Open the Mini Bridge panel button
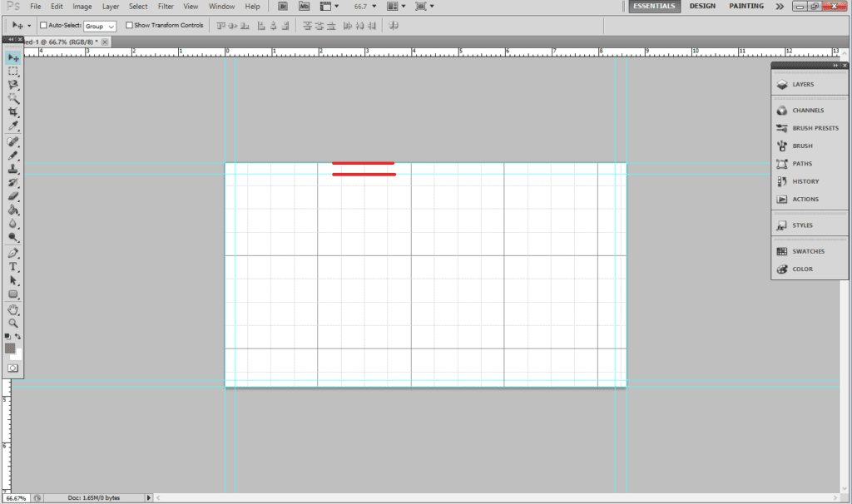852x504 pixels. pyautogui.click(x=305, y=7)
